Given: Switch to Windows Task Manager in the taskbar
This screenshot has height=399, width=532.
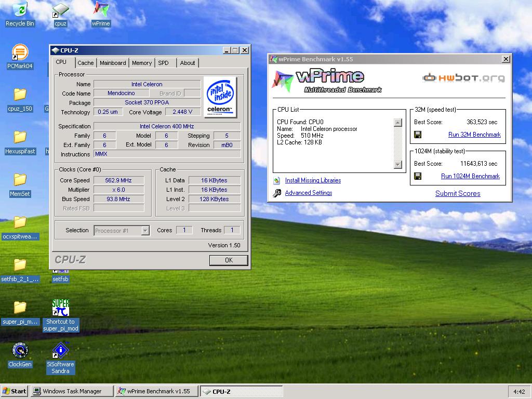Looking at the screenshot, I should 72,391.
